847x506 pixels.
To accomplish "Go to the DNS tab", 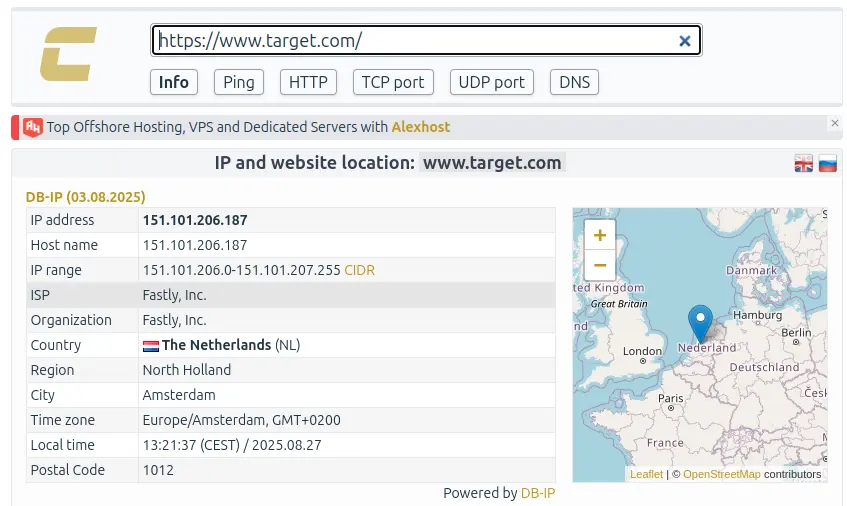I will click(574, 82).
